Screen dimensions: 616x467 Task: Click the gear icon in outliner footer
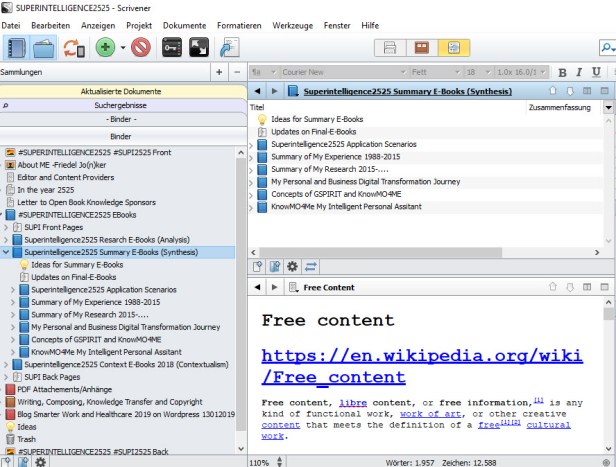click(x=292, y=267)
